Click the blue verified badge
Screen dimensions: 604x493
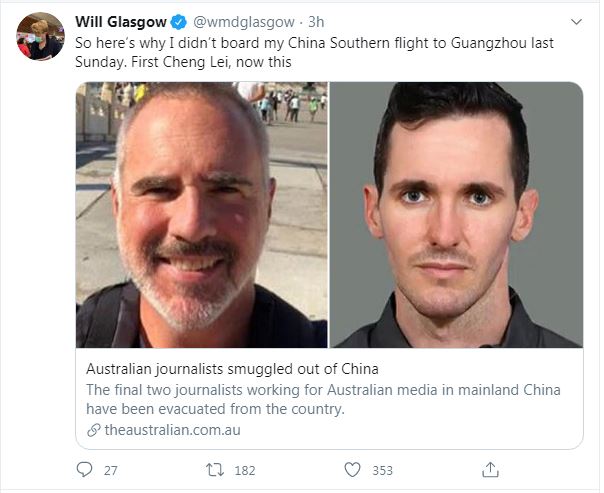pos(178,22)
